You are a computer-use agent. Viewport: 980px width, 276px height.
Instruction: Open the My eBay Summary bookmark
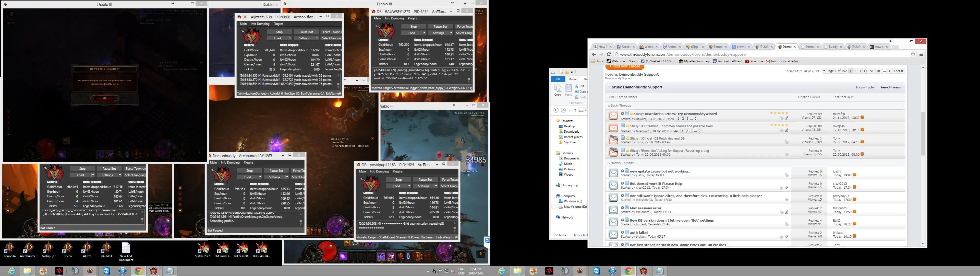(x=694, y=61)
